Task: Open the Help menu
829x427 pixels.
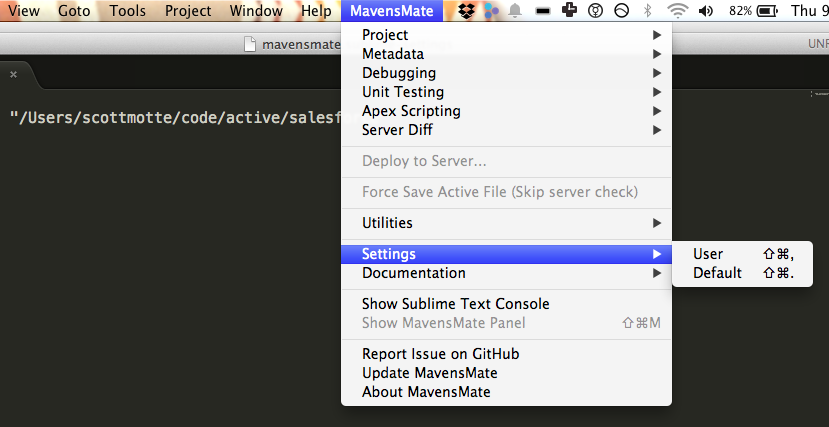Action: tap(316, 11)
